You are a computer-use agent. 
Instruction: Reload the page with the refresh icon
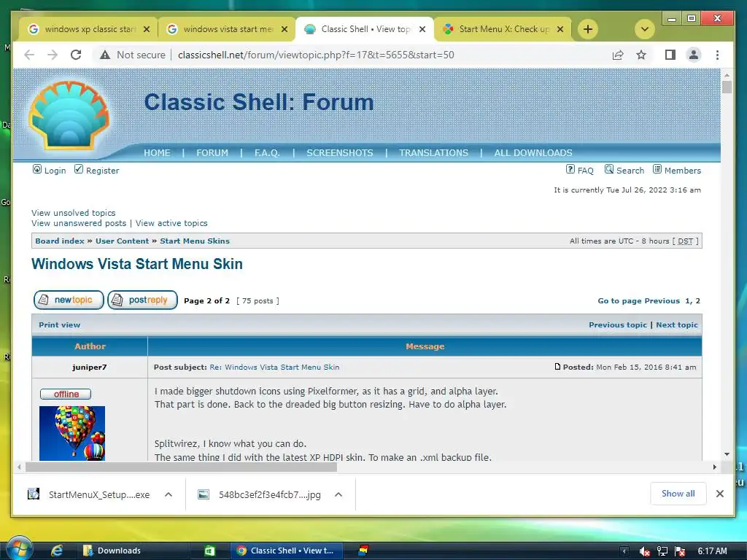(x=76, y=55)
